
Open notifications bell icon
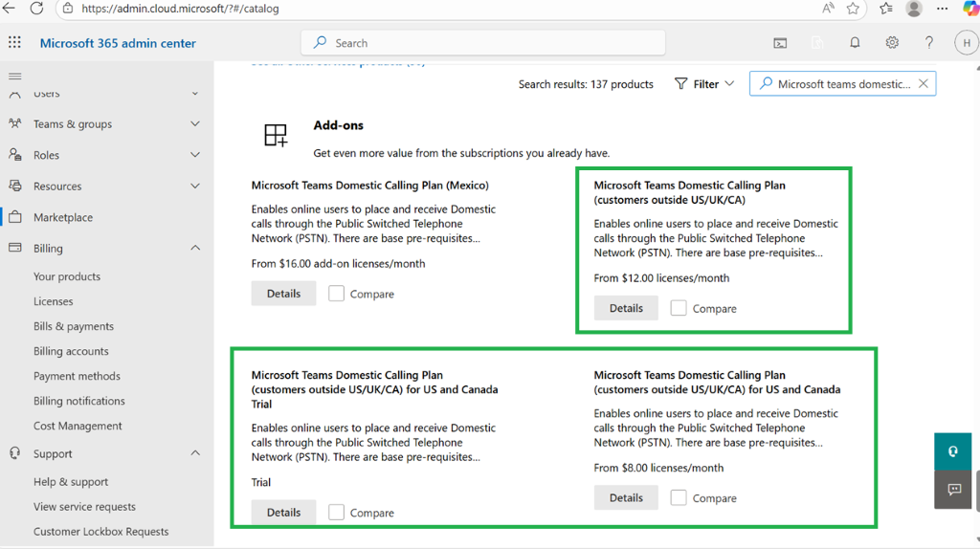855,42
